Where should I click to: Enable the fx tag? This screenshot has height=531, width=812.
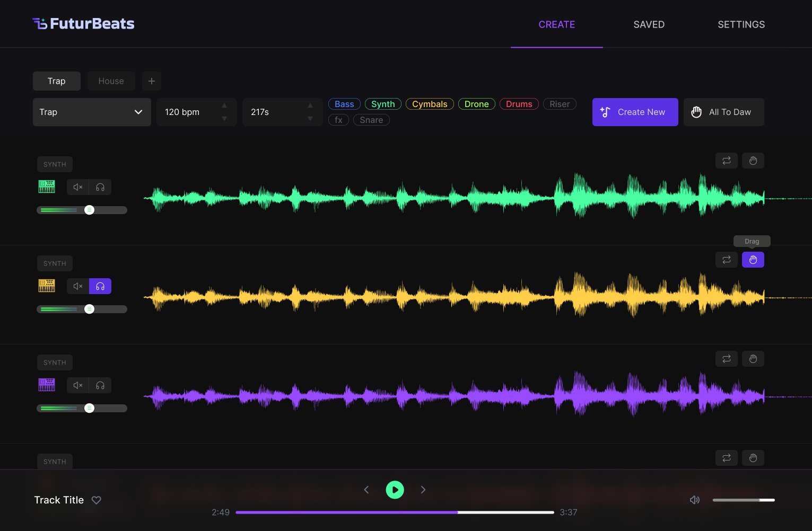pyautogui.click(x=338, y=120)
